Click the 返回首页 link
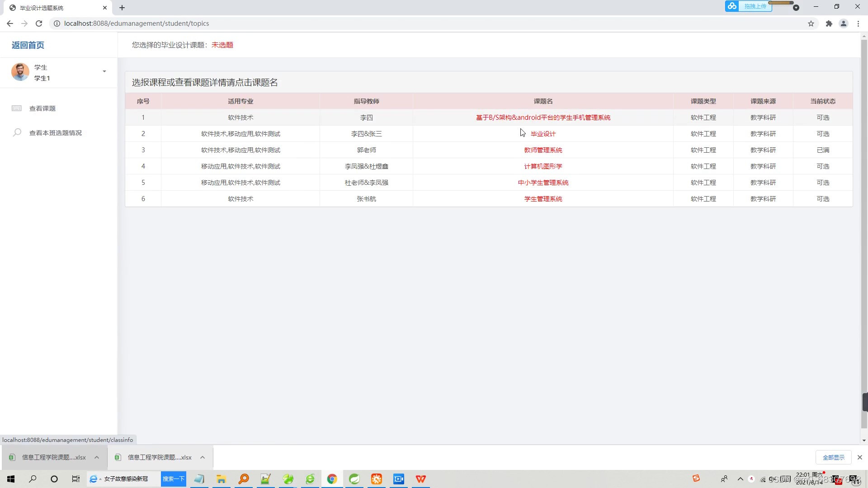 28,45
